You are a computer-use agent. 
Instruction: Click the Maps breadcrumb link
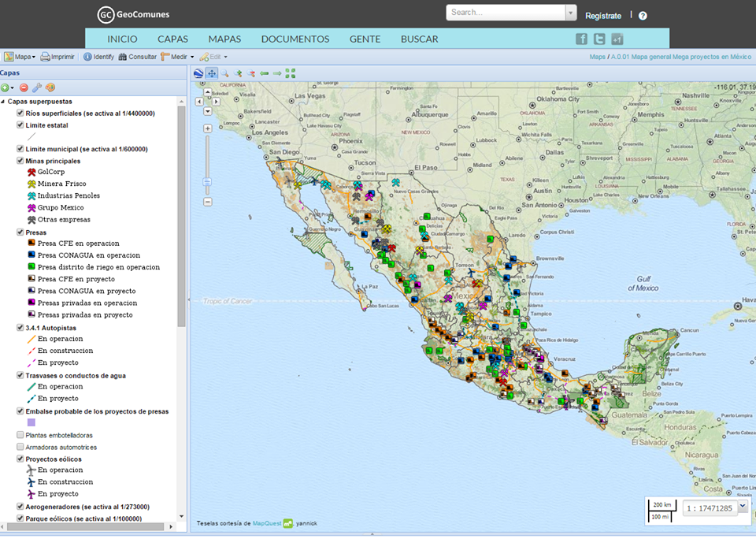click(x=598, y=57)
